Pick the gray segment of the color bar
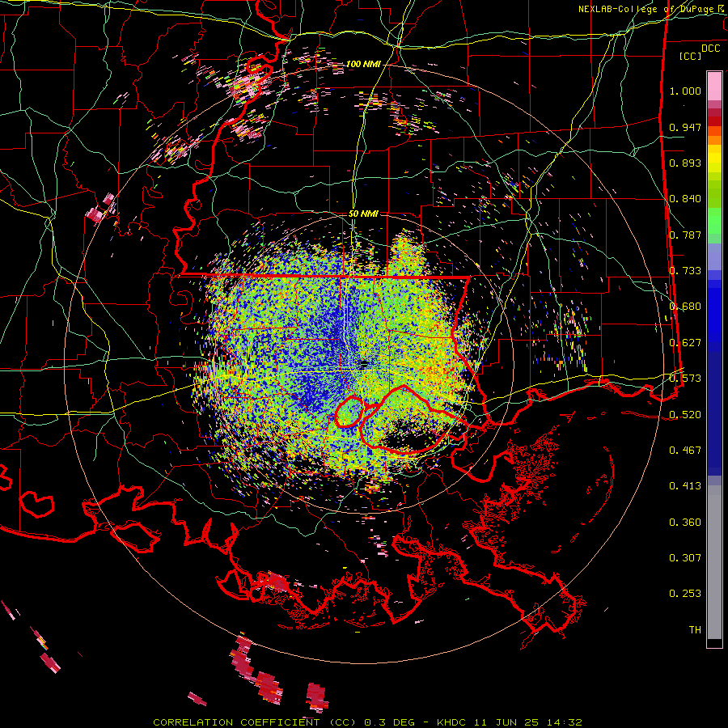This screenshot has height=728, width=728. point(714,562)
